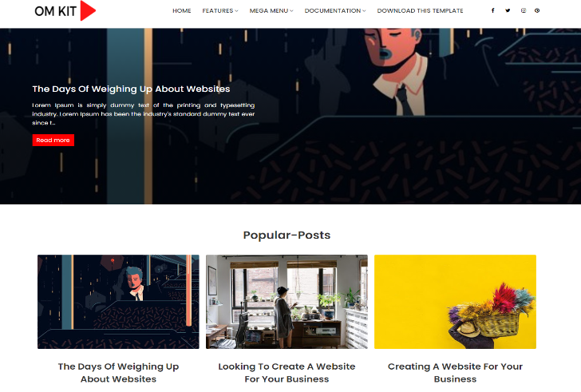Open the yellow flower basket thumbnail
Image resolution: width=581 pixels, height=392 pixels.
(455, 302)
